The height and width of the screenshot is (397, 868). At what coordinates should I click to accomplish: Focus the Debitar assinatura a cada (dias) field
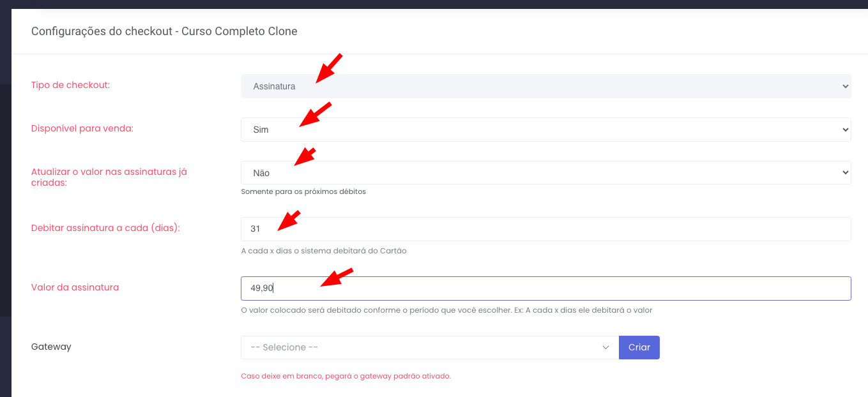coord(545,229)
